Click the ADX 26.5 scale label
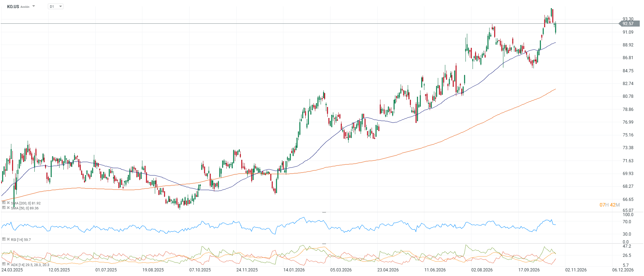This screenshot has width=644, height=276. (627, 255)
